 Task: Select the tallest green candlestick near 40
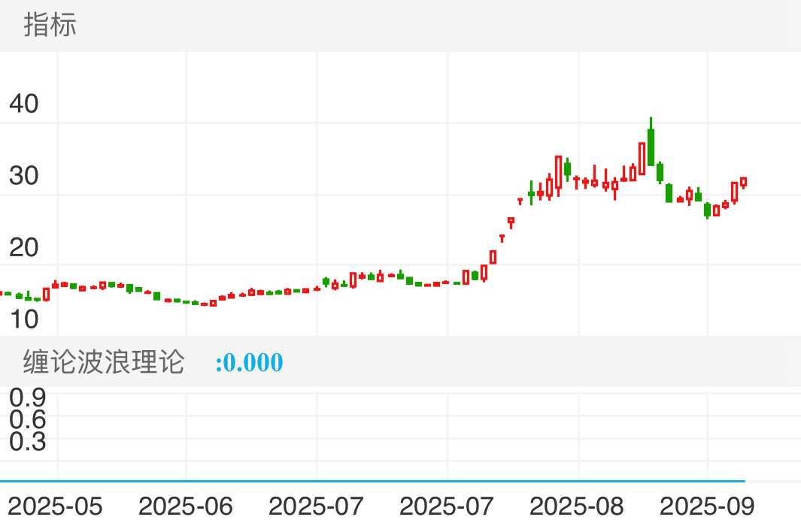pyautogui.click(x=651, y=143)
